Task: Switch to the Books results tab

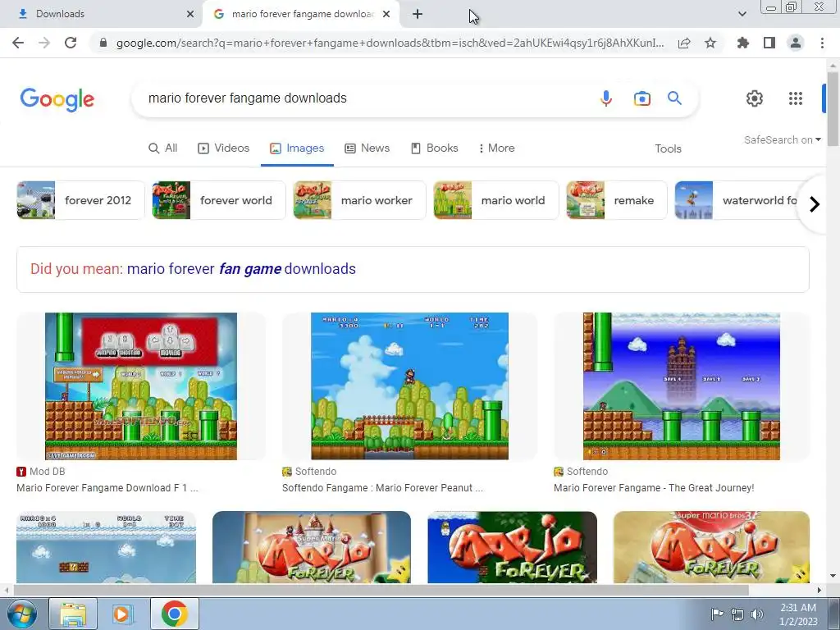Action: (434, 148)
